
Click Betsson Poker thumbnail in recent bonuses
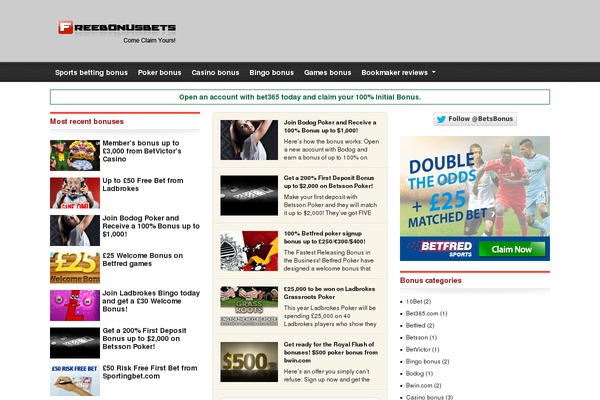point(75,343)
